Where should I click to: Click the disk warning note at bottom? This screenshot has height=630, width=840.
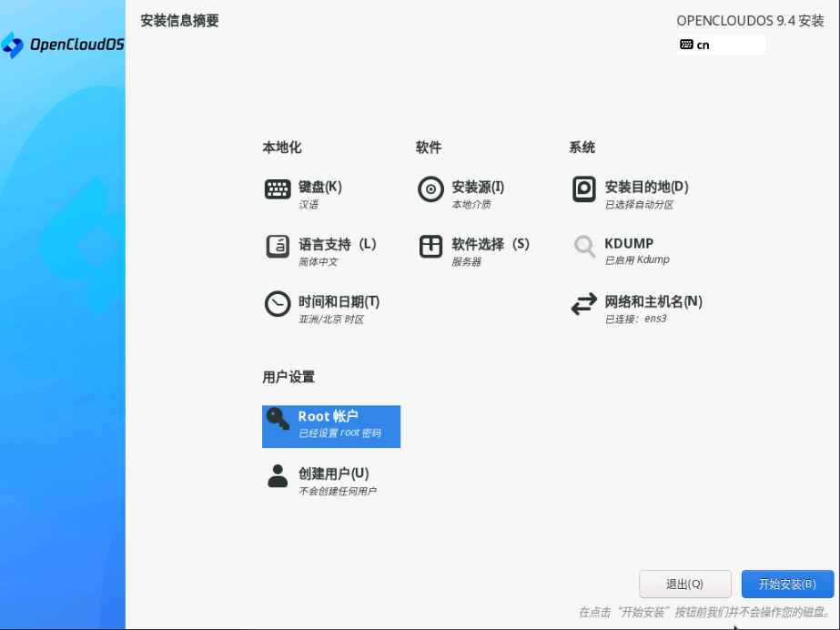click(704, 612)
